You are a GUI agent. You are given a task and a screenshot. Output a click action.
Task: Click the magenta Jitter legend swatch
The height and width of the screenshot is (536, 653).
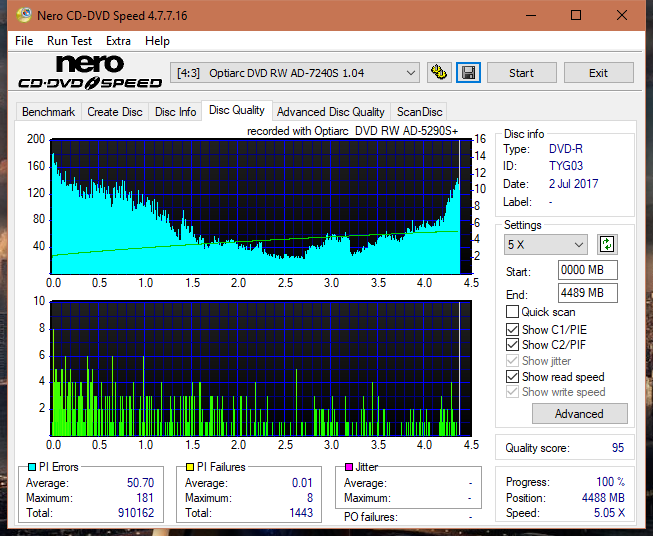click(x=349, y=467)
